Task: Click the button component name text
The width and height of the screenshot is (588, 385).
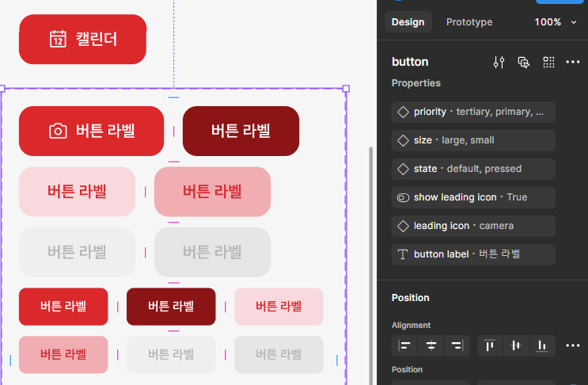Action: click(410, 62)
